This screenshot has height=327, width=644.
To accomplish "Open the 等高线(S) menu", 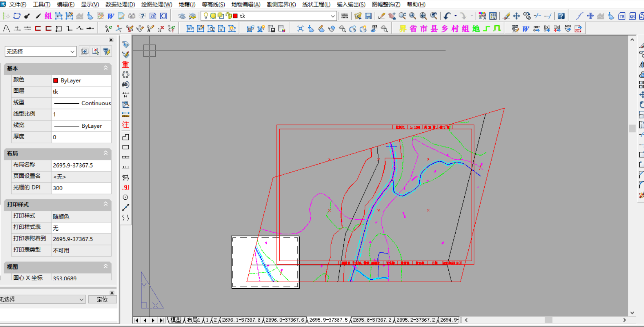I will (213, 4).
